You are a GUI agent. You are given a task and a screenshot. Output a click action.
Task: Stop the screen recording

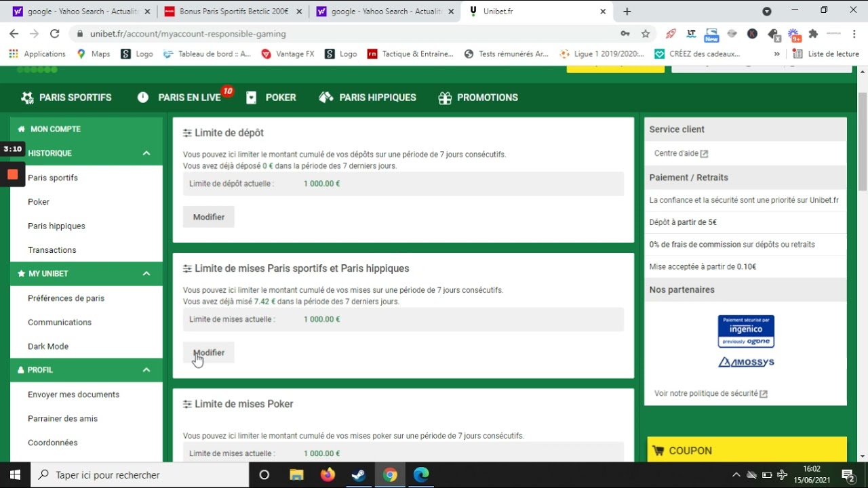(x=12, y=174)
